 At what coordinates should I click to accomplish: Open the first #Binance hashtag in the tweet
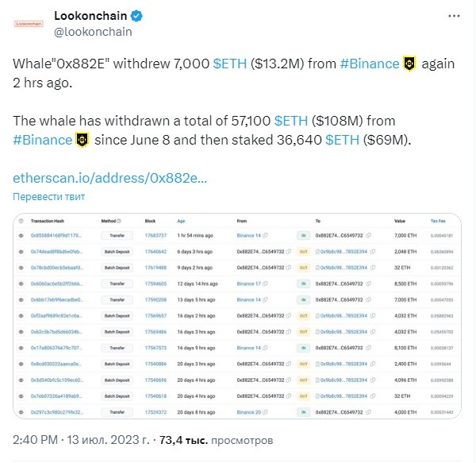(370, 64)
